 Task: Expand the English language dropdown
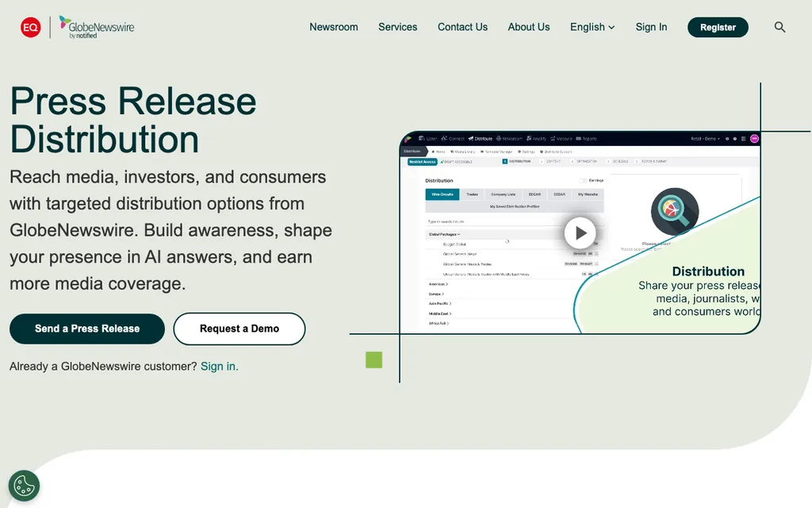point(592,27)
